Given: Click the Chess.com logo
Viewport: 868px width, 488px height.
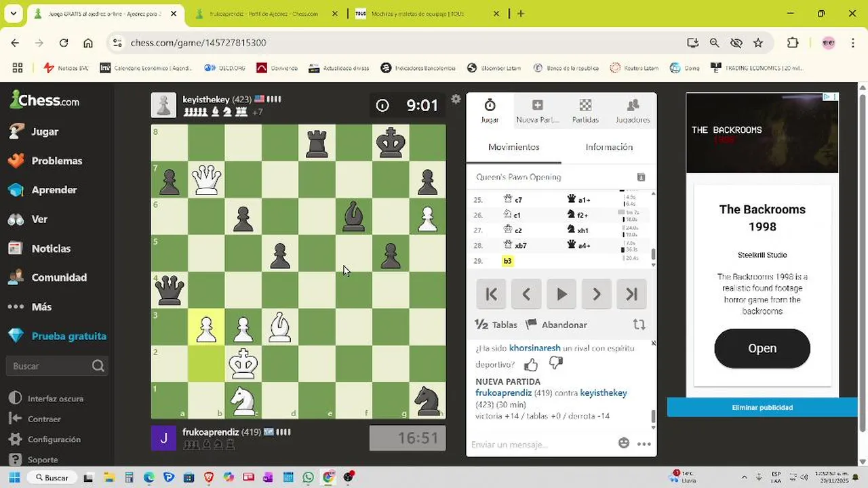Looking at the screenshot, I should pos(45,100).
